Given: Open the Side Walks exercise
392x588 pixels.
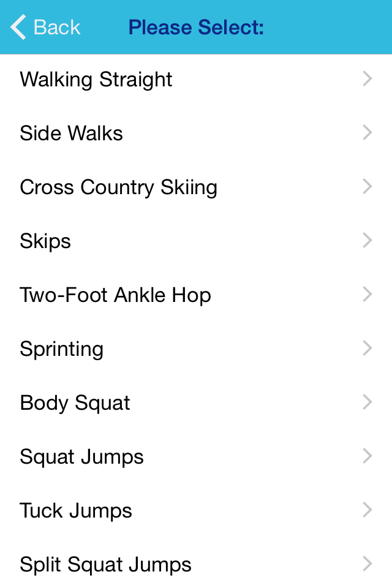Looking at the screenshot, I should click(x=71, y=134).
